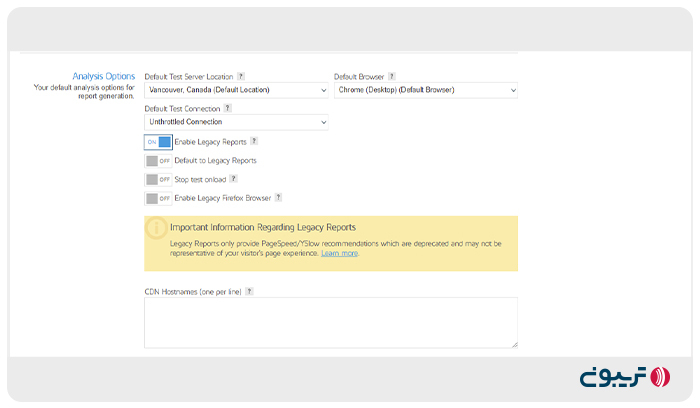Click help icon beside Default Test Server Location
Screen dimensions: 700x408
coord(241,76)
